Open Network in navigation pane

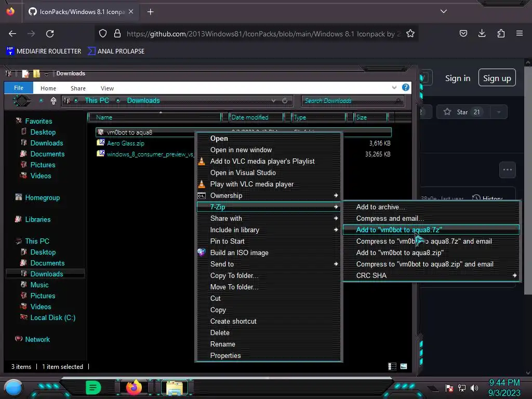point(37,339)
